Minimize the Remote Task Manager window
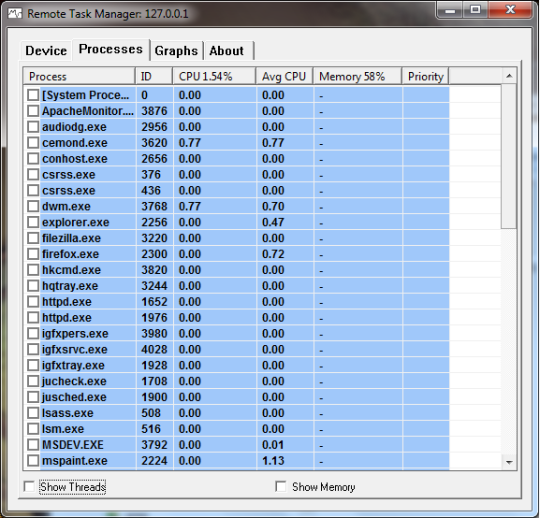540x518 pixels. [x=450, y=10]
